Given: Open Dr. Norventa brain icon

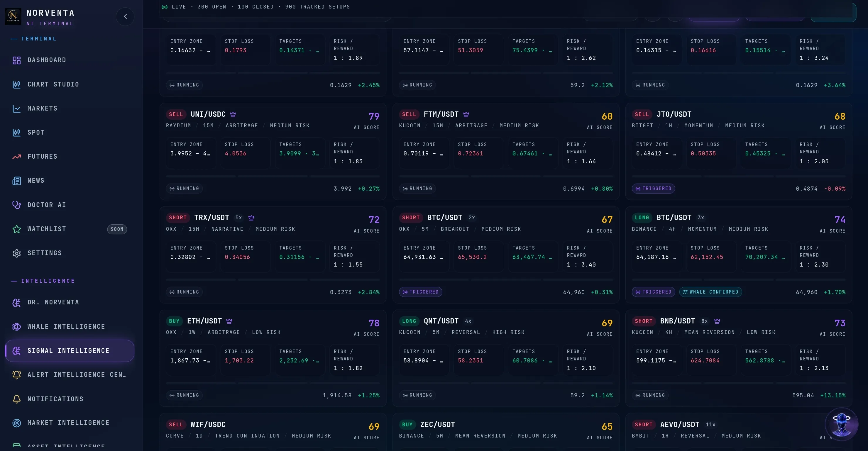Looking at the screenshot, I should [16, 302].
